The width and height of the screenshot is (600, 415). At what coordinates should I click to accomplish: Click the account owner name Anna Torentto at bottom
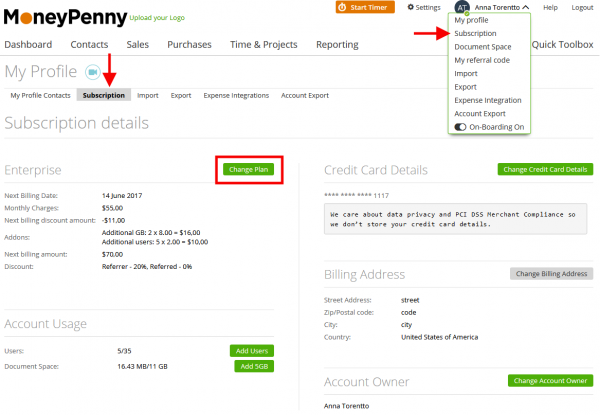(347, 406)
